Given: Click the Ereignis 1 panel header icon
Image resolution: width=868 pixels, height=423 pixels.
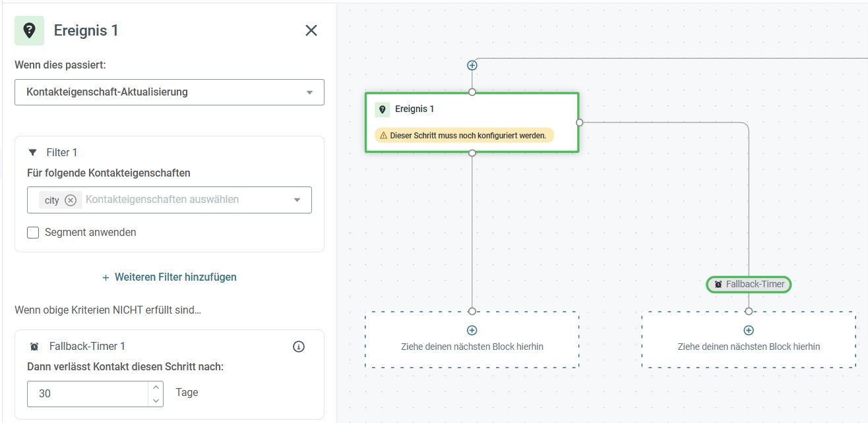Looking at the screenshot, I should pos(29,30).
